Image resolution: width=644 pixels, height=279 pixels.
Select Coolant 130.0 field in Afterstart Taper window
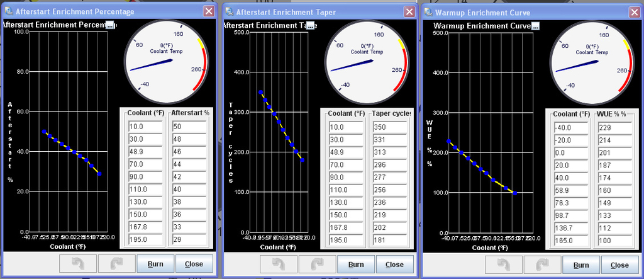tap(347, 202)
